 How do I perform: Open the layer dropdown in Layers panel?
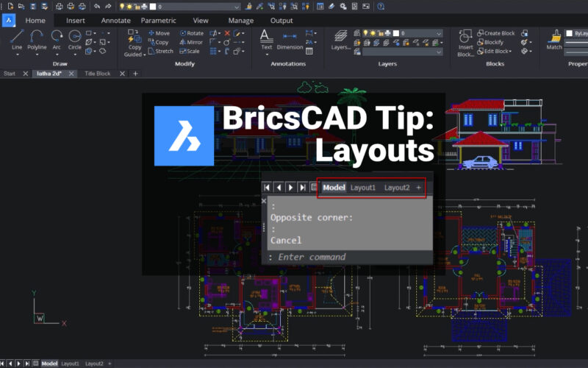tap(439, 33)
